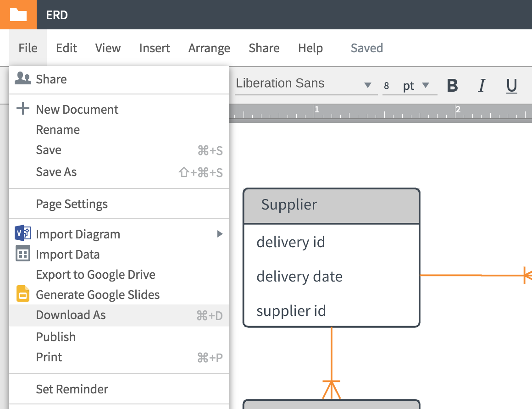
Task: Click the plus icon beside New Document
Action: pyautogui.click(x=22, y=109)
